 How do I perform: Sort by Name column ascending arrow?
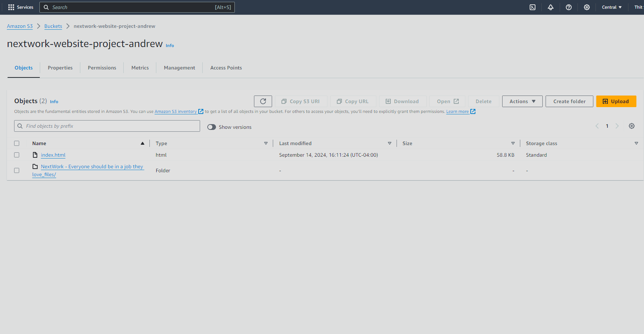click(x=143, y=143)
